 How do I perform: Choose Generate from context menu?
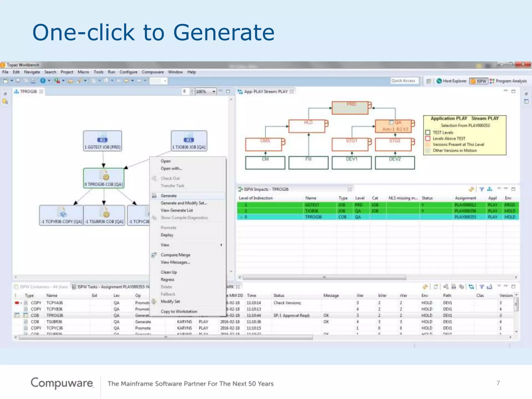(x=188, y=196)
